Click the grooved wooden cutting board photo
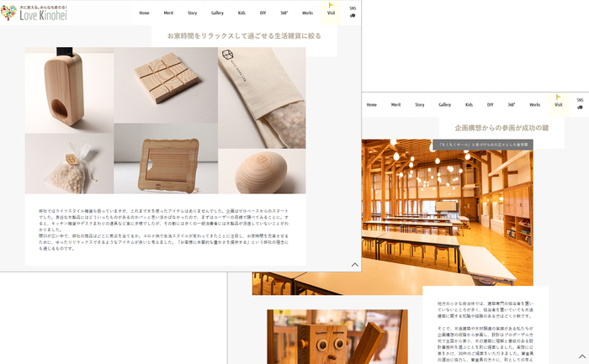This screenshot has height=364, width=589. pos(166,84)
